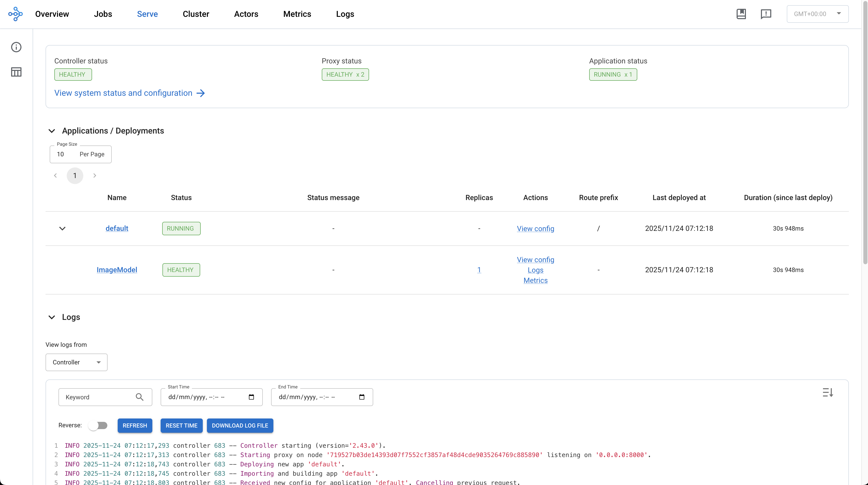The width and height of the screenshot is (868, 485).
Task: Click the Ray logo icon
Action: [16, 14]
